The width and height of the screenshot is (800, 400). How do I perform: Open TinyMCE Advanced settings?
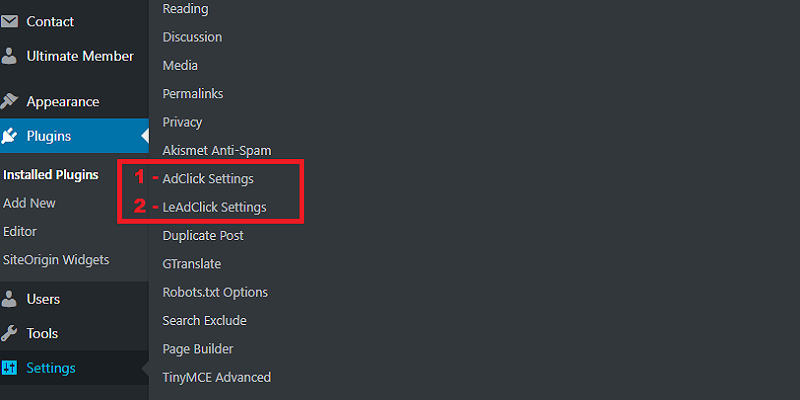[x=217, y=378]
